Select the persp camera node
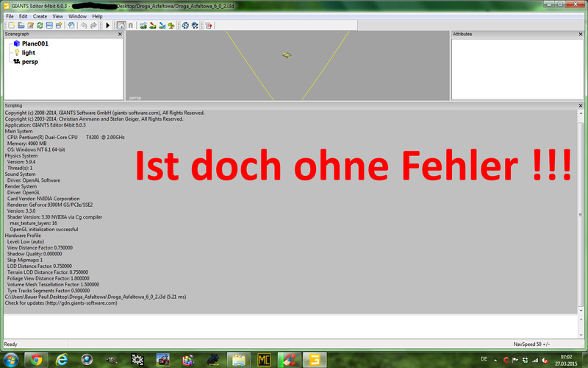The image size is (588, 368). pyautogui.click(x=29, y=62)
